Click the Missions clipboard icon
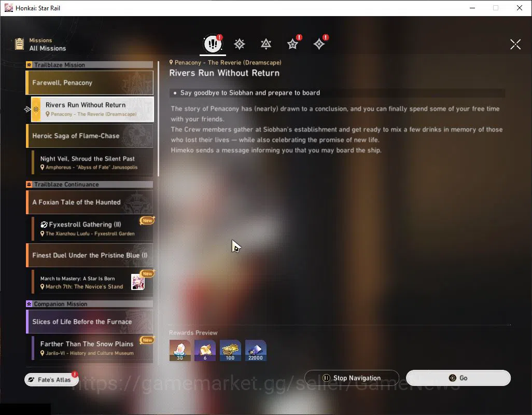This screenshot has height=415, width=532. [x=20, y=44]
